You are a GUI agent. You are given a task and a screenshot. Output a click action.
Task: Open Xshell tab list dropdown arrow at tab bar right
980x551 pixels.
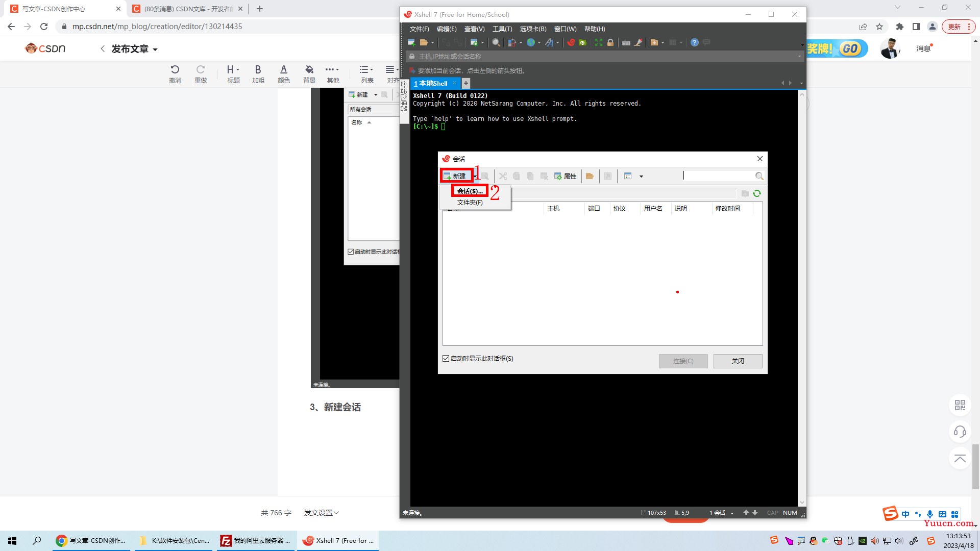pos(801,83)
